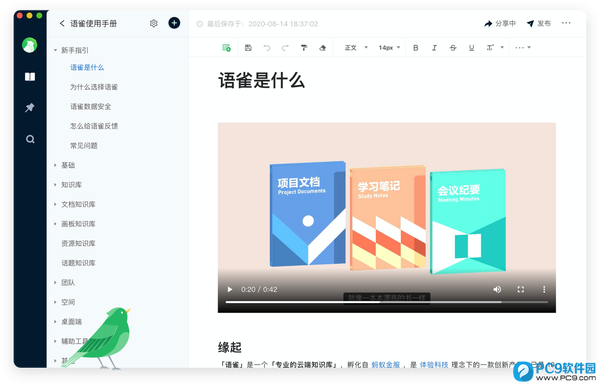
Task: Open knowledge base settings gear
Action: tap(153, 23)
